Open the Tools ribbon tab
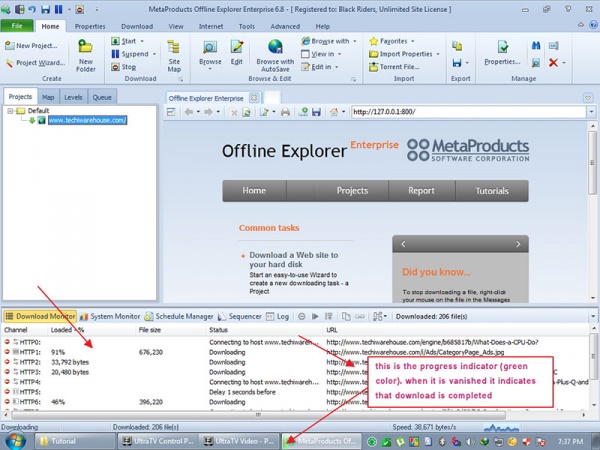This screenshot has height=450, width=600. pos(246,26)
